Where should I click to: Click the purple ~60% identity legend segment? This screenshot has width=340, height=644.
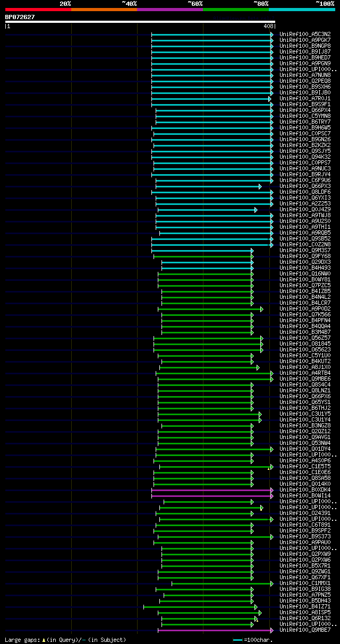pos(170,9)
